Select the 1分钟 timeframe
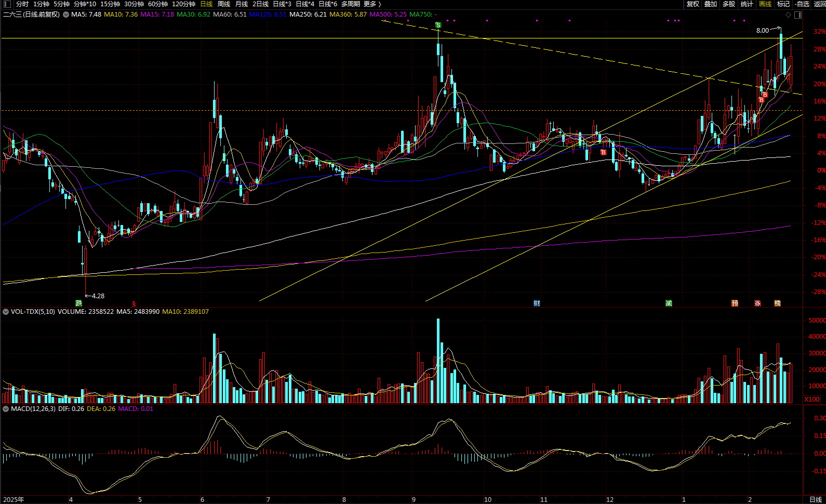 pos(41,4)
